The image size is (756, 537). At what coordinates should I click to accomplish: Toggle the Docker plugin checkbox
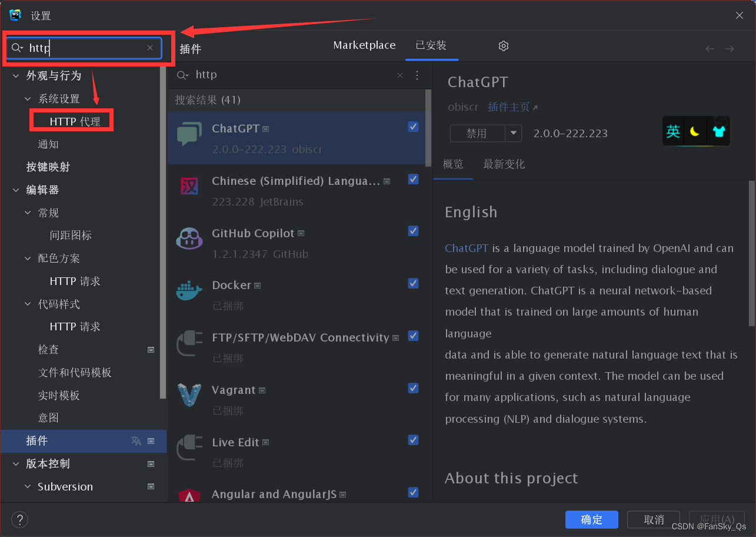(413, 283)
